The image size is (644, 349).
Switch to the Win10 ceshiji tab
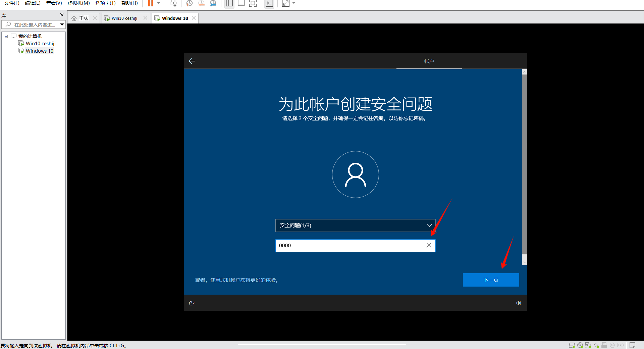124,18
